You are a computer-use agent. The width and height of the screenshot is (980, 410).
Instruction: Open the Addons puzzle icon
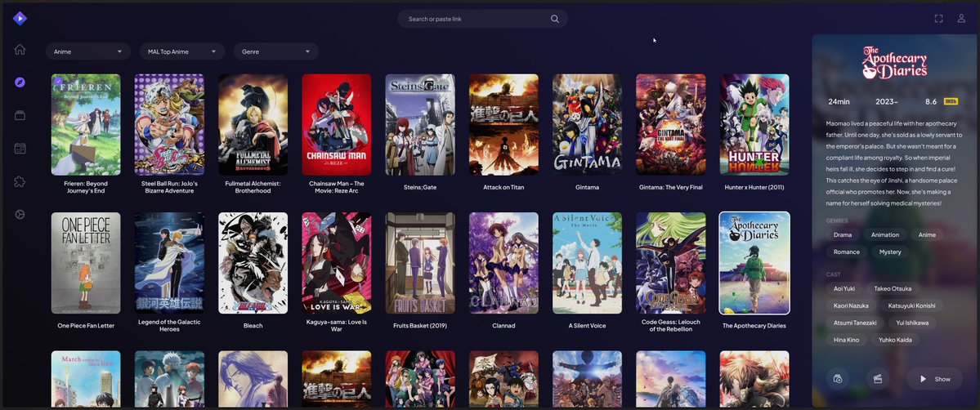point(20,182)
